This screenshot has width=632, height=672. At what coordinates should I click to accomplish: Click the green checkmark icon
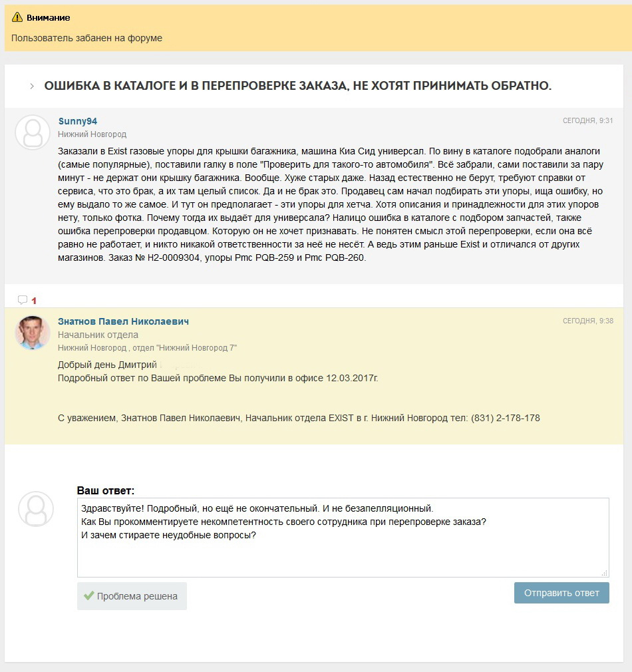(88, 596)
